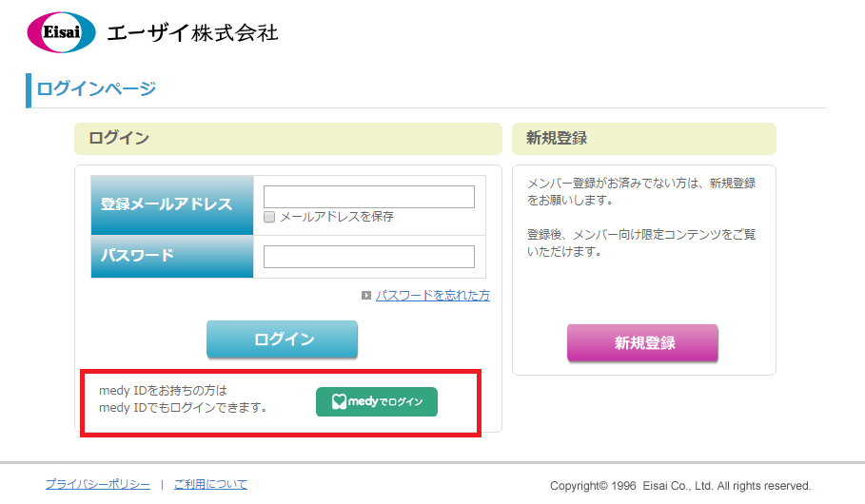865x504 pixels.
Task: Click the パスワード blue label cell
Action: pyautogui.click(x=172, y=257)
